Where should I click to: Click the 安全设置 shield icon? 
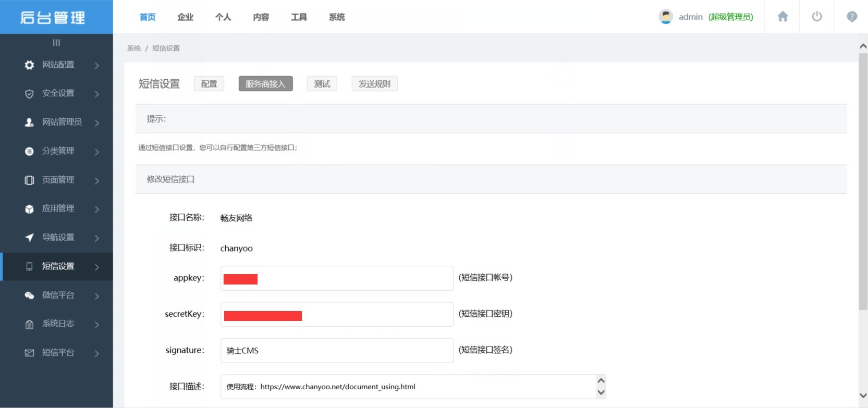coord(29,94)
